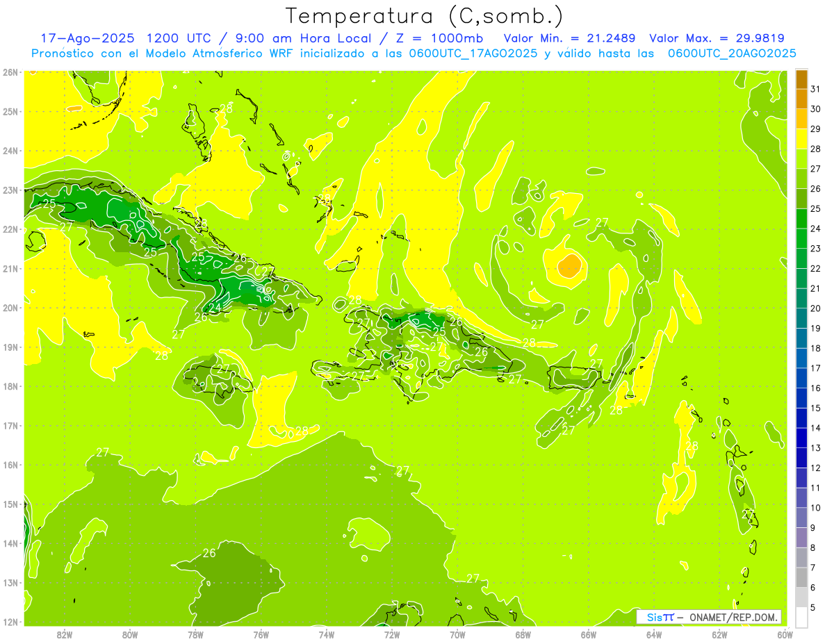Viewport: 834px width, 644px height.
Task: Select the valid-until stamp "0600UTC_20AGO2025"
Action: pyautogui.click(x=732, y=53)
